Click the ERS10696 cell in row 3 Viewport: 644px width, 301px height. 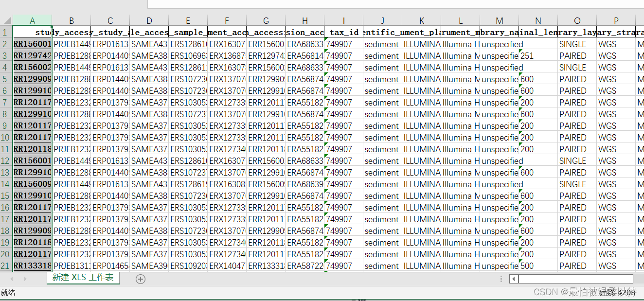click(x=188, y=55)
